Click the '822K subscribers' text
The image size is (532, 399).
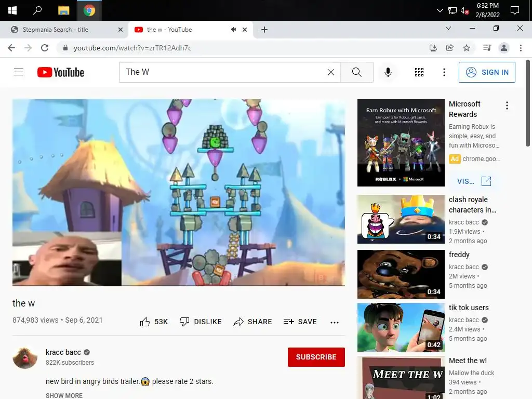click(70, 362)
